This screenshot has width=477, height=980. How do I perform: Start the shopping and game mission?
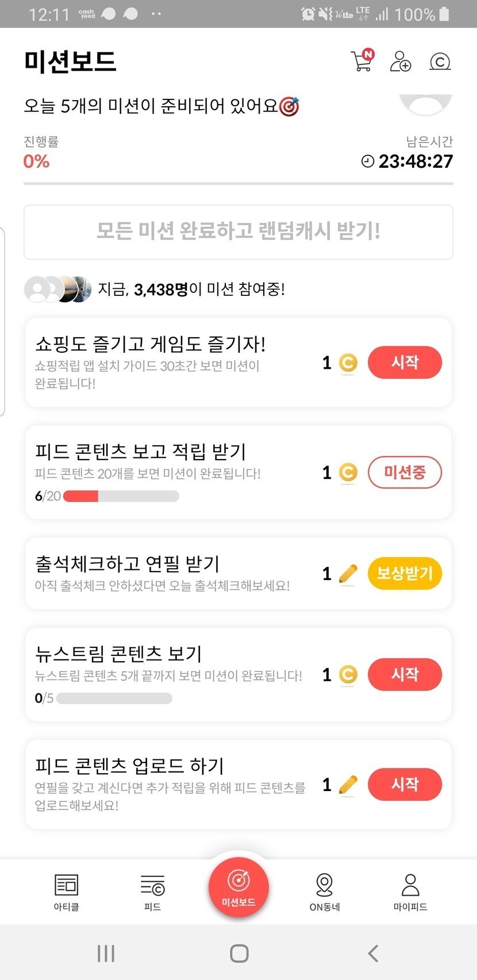pyautogui.click(x=405, y=362)
